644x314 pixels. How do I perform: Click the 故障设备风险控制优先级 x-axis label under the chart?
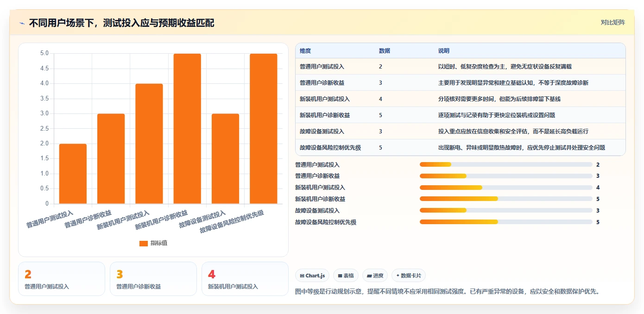pyautogui.click(x=232, y=221)
